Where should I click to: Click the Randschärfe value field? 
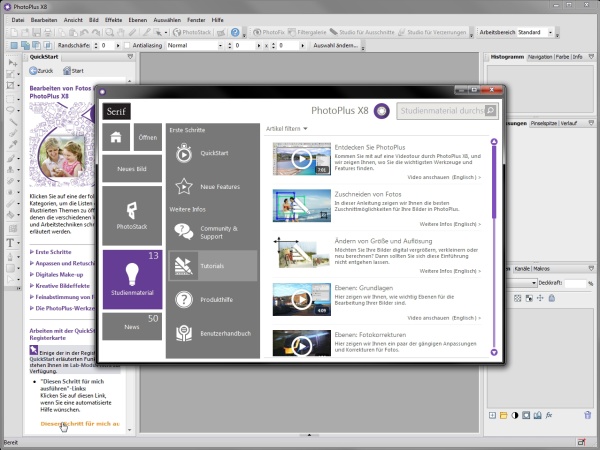pos(107,46)
